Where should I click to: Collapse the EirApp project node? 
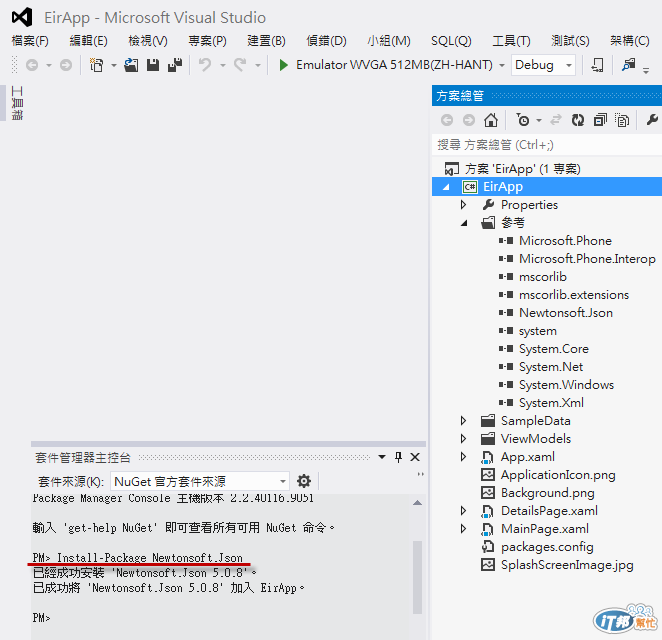[x=446, y=187]
